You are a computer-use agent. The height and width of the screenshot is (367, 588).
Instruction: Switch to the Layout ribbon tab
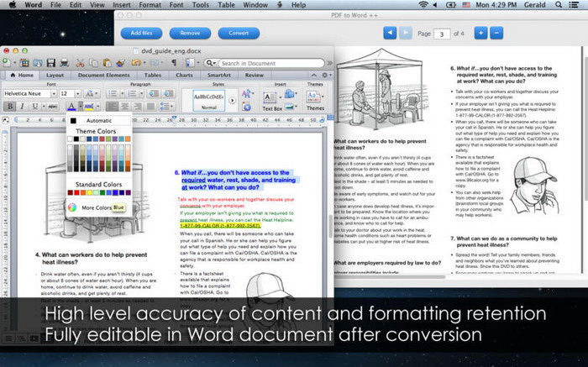point(55,75)
